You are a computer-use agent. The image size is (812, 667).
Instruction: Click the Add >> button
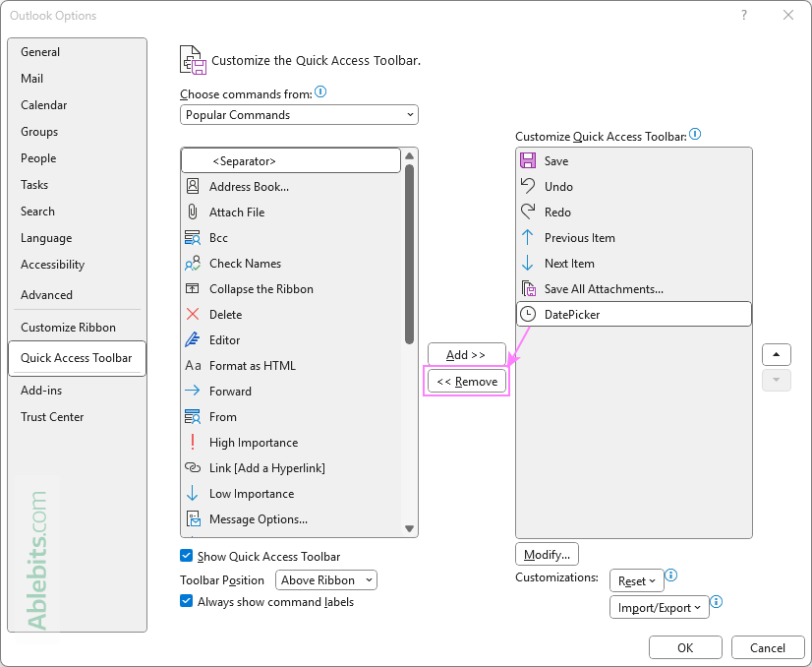point(467,354)
